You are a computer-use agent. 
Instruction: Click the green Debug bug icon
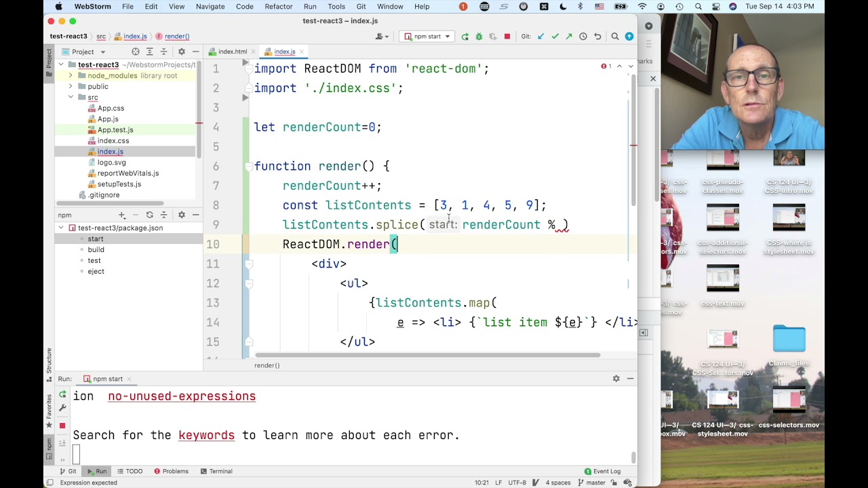click(479, 37)
